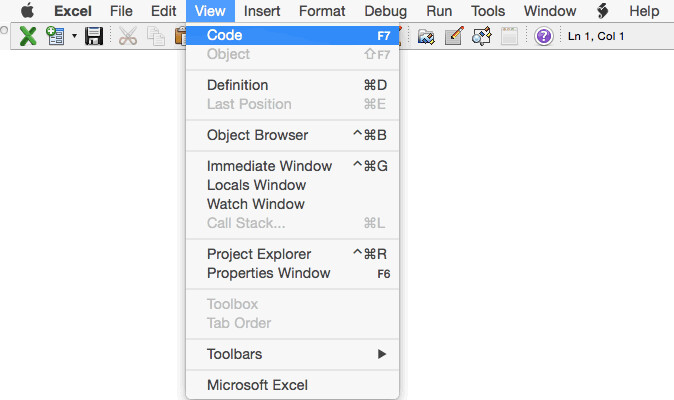This screenshot has height=400, width=674.
Task: Click the Properties Window toolbar icon
Action: (454, 37)
